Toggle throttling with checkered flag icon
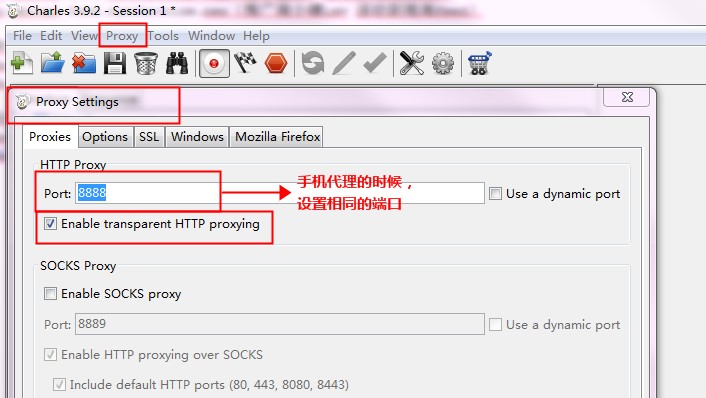Viewport: 706px width, 398px height. pos(245,63)
